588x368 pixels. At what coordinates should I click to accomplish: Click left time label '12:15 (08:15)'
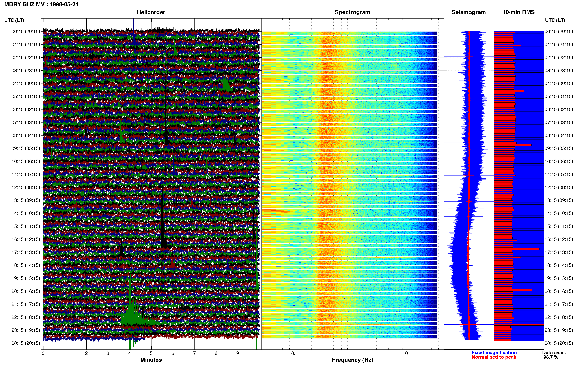point(26,187)
